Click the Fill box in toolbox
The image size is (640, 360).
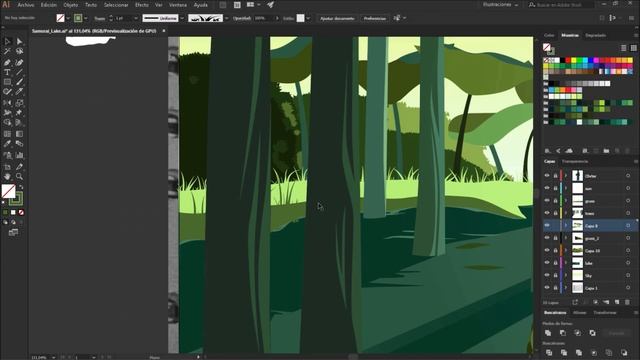(9, 191)
